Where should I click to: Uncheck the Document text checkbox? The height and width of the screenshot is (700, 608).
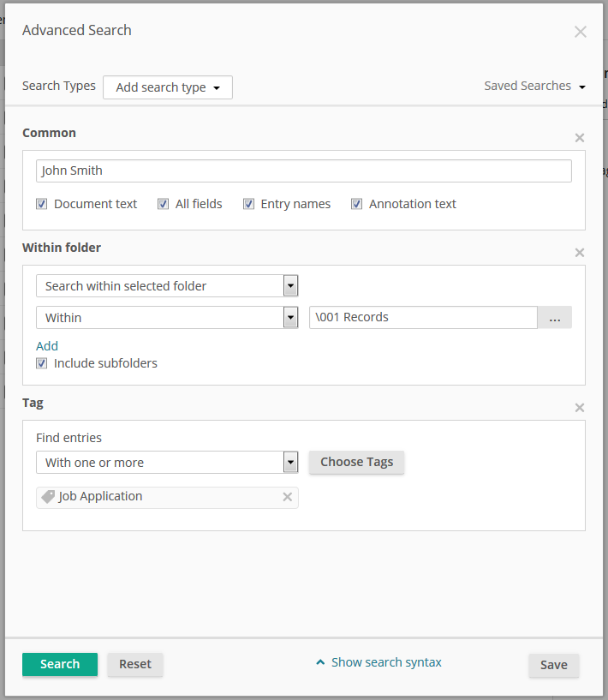tap(42, 204)
